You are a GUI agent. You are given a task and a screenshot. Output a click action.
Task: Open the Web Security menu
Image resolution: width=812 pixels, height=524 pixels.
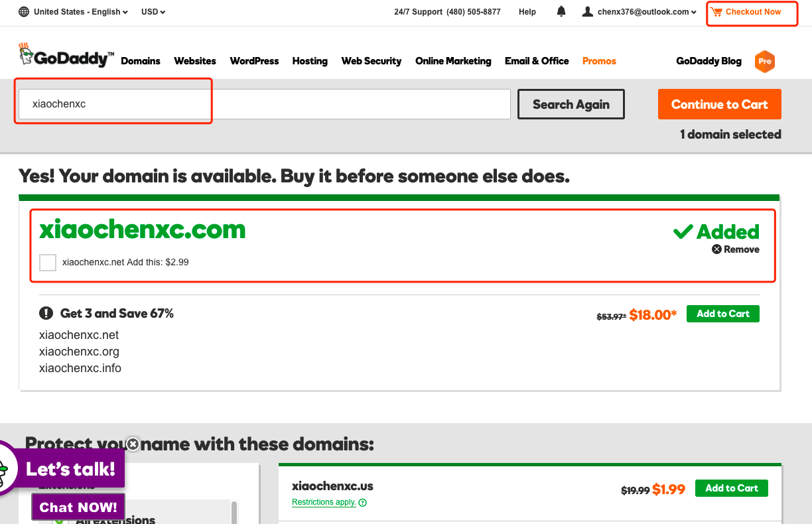coord(372,61)
